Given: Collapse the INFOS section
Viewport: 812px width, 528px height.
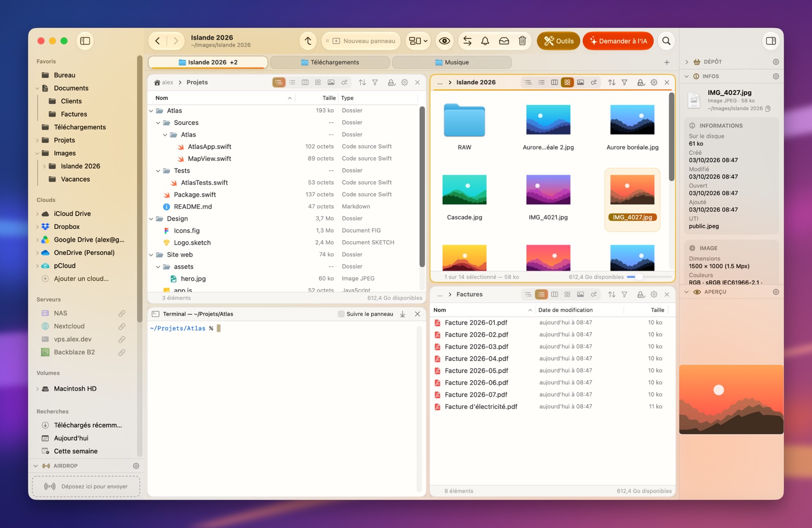Looking at the screenshot, I should [x=687, y=77].
